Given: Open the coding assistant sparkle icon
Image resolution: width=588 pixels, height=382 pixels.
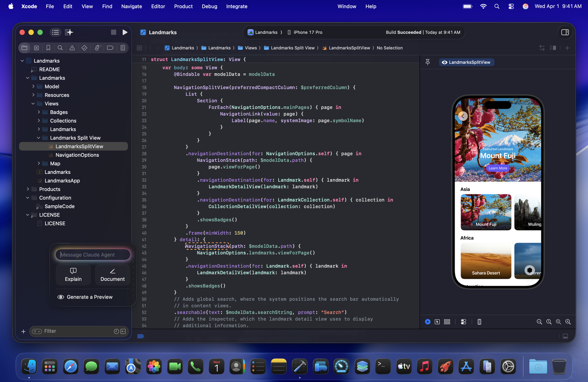Looking at the screenshot, I should tap(69, 32).
